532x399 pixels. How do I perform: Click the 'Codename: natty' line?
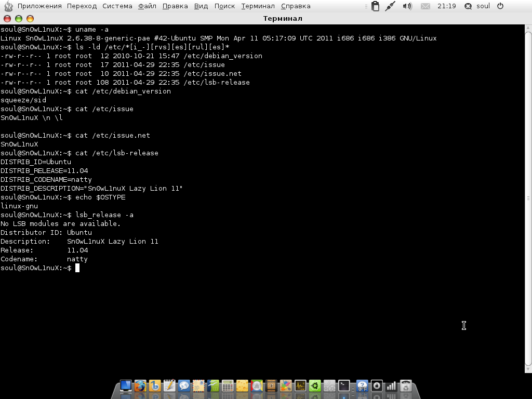pos(44,259)
